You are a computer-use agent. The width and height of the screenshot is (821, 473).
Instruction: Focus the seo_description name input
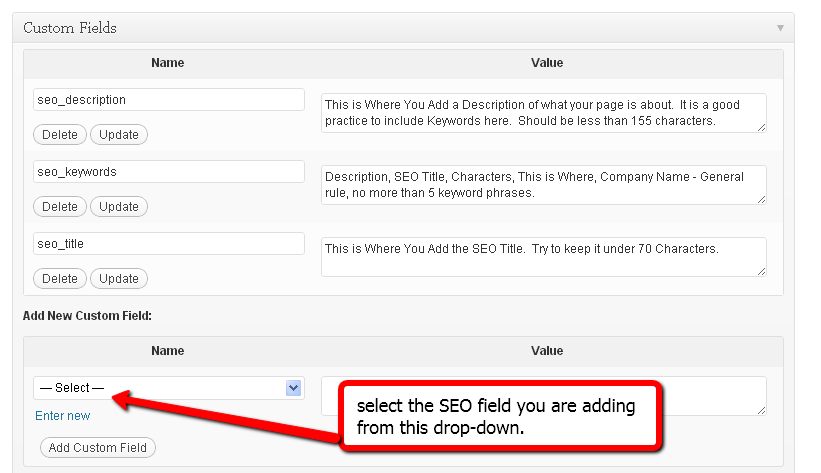pyautogui.click(x=168, y=100)
